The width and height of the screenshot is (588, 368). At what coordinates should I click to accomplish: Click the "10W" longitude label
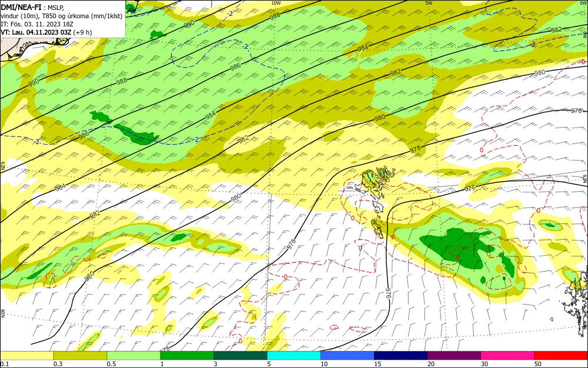pyautogui.click(x=276, y=3)
